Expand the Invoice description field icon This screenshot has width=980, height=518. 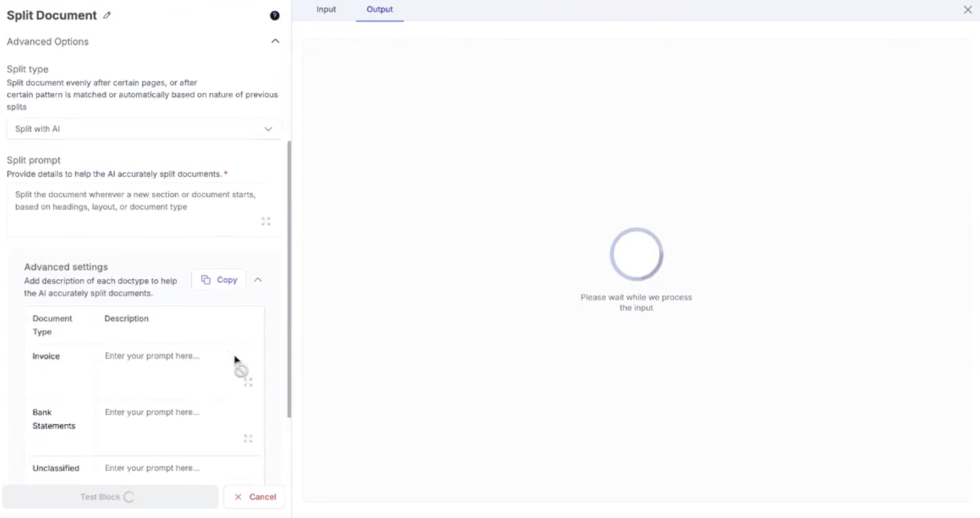[x=248, y=382]
